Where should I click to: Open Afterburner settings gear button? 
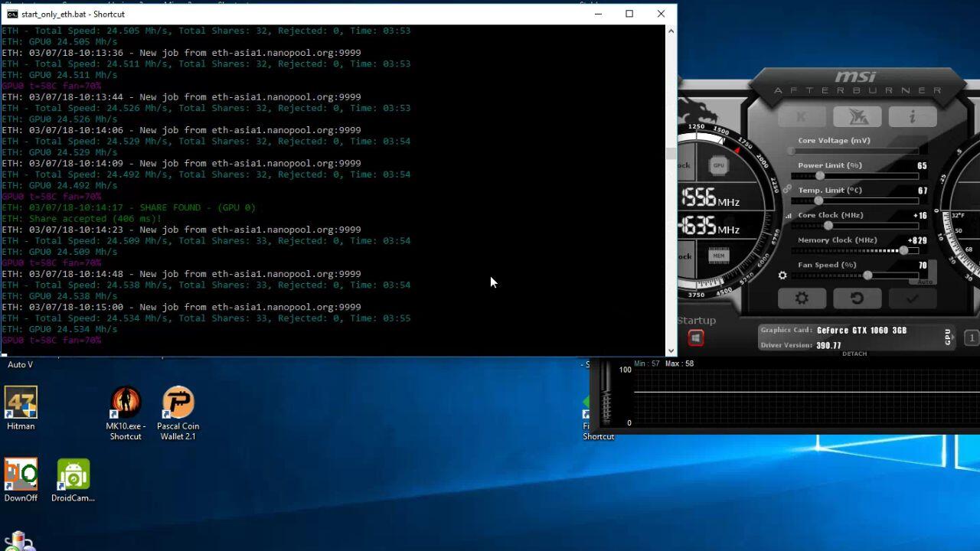pyautogui.click(x=802, y=298)
